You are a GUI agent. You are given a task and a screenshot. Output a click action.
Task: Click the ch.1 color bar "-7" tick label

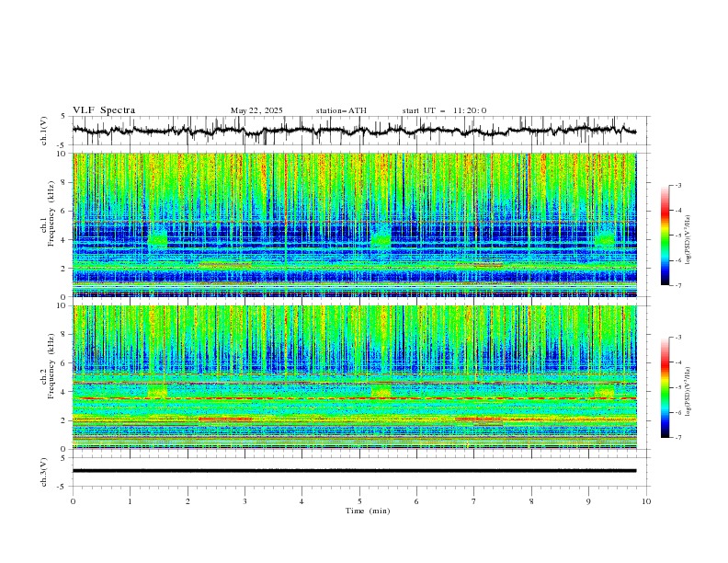tap(678, 285)
